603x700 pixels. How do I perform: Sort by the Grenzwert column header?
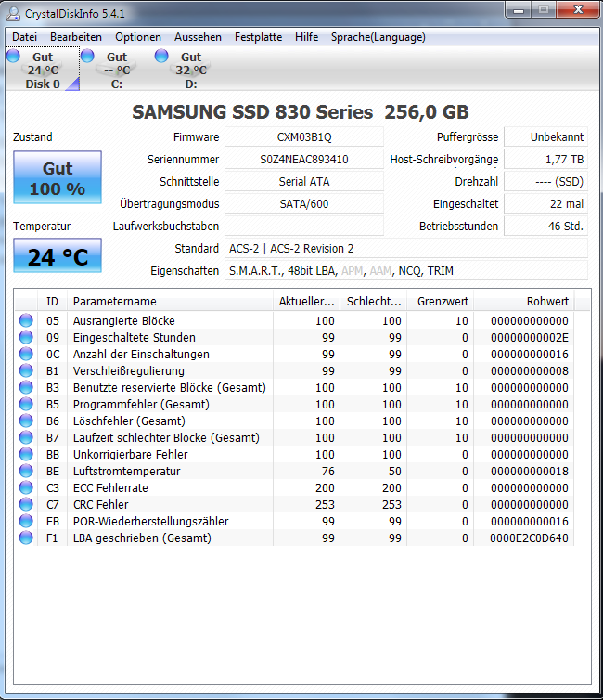441,302
